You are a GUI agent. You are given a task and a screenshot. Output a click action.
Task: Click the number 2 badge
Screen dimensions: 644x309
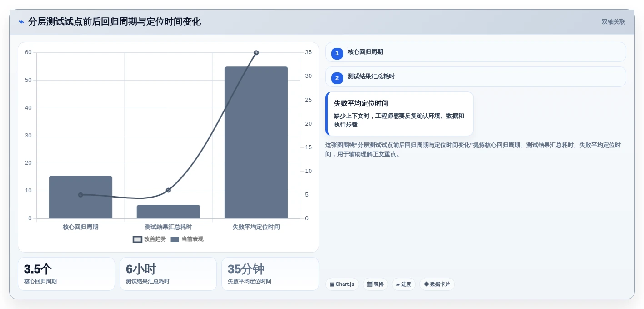337,78
